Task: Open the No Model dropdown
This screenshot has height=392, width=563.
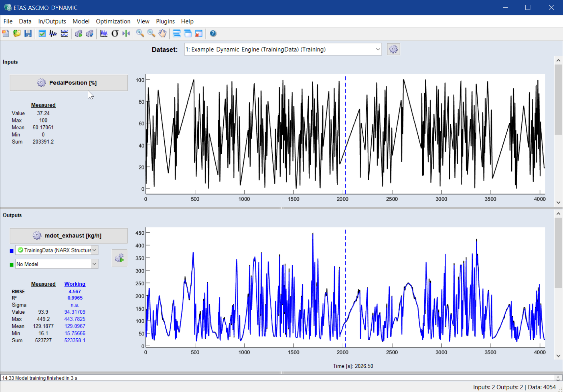Action: pyautogui.click(x=95, y=264)
